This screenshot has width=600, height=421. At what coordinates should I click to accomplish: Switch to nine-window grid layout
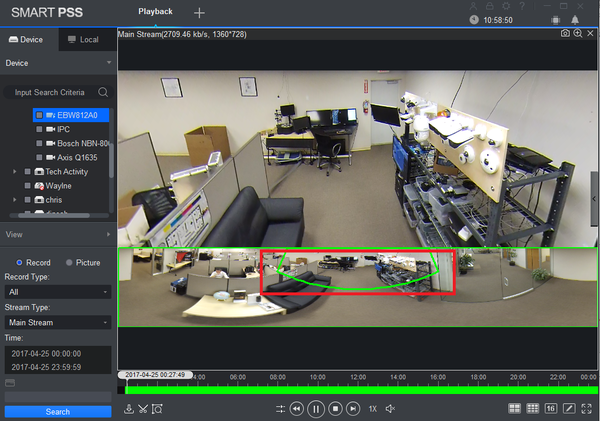pos(532,408)
